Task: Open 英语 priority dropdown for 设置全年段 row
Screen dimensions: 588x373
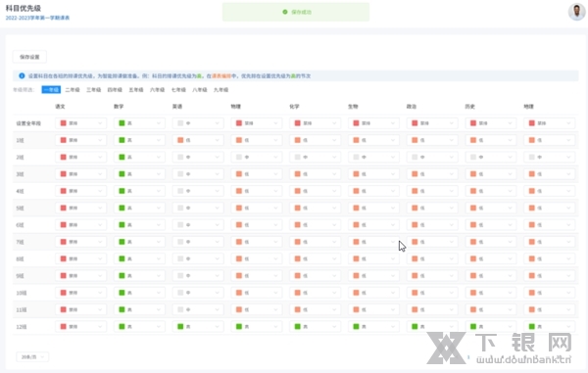Action: point(198,123)
